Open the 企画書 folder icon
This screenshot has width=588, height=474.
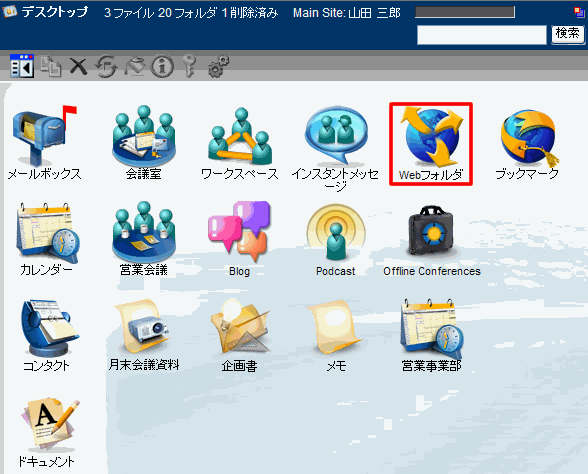click(x=240, y=326)
